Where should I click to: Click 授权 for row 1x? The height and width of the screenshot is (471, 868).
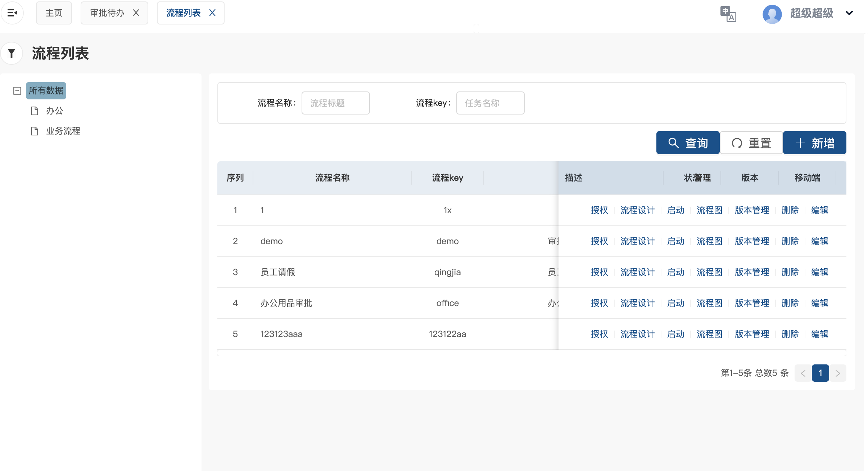pyautogui.click(x=600, y=210)
